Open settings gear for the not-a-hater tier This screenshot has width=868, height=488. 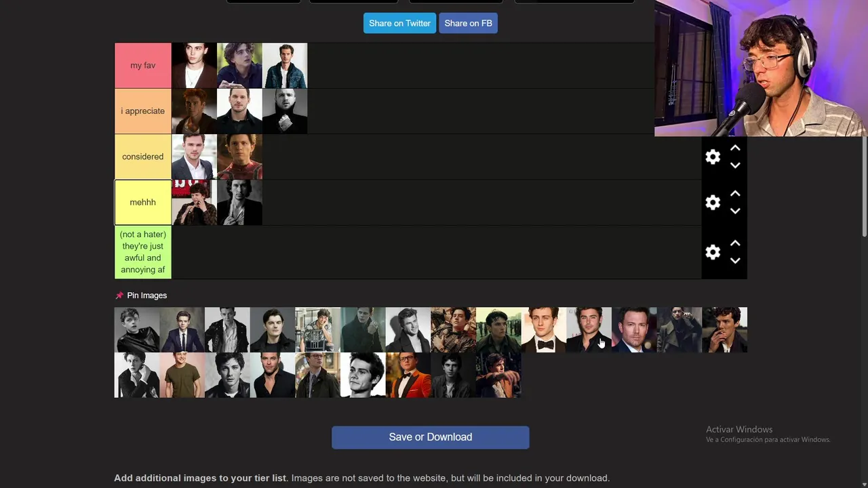point(712,252)
